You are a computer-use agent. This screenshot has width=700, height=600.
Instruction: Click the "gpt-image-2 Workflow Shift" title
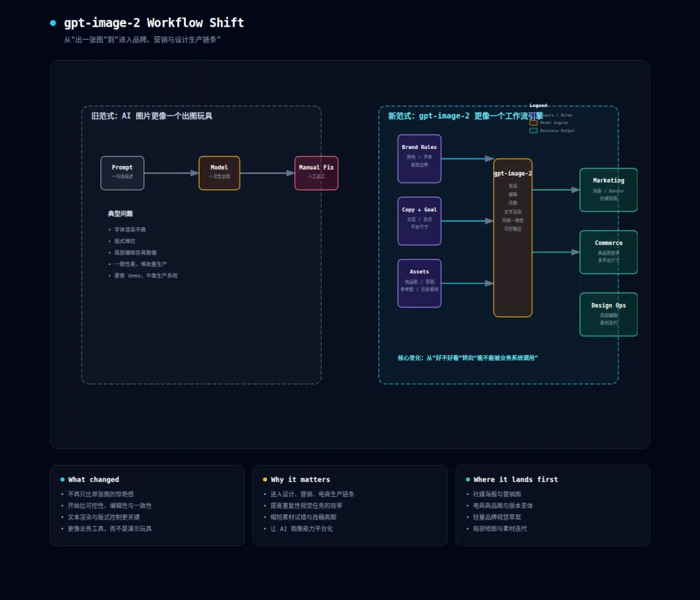coord(154,23)
